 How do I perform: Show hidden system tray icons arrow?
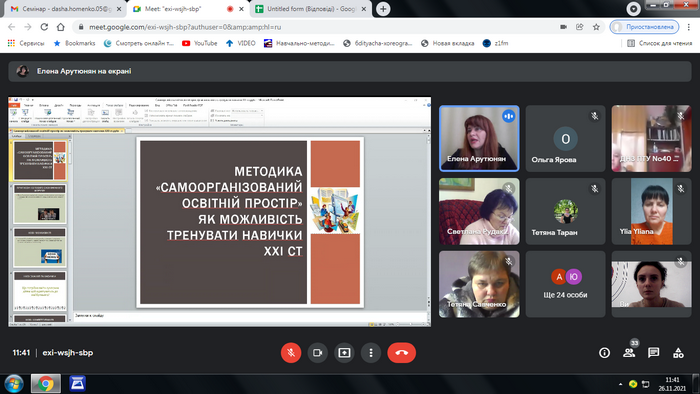coord(621,384)
